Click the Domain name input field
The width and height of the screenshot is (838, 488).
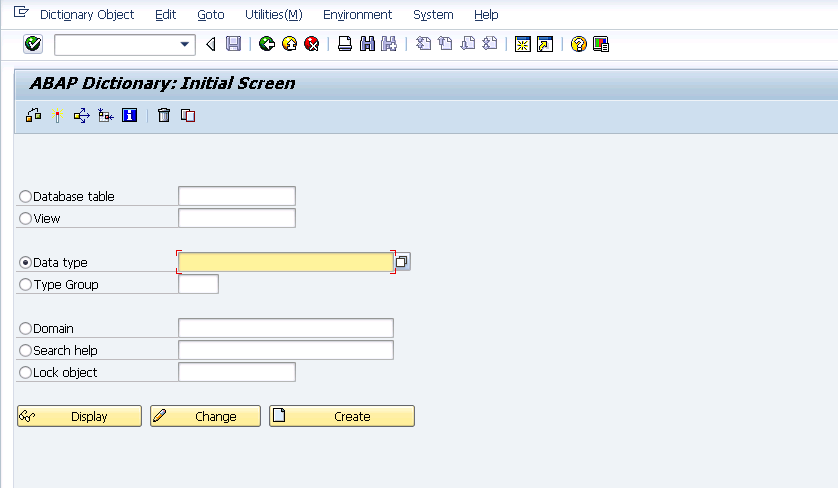(x=286, y=328)
